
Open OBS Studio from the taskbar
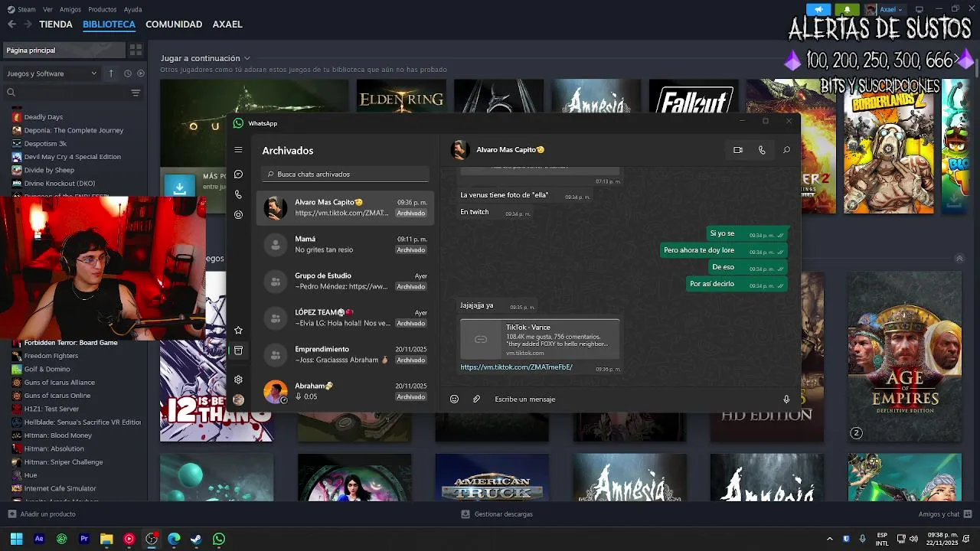[x=152, y=539]
